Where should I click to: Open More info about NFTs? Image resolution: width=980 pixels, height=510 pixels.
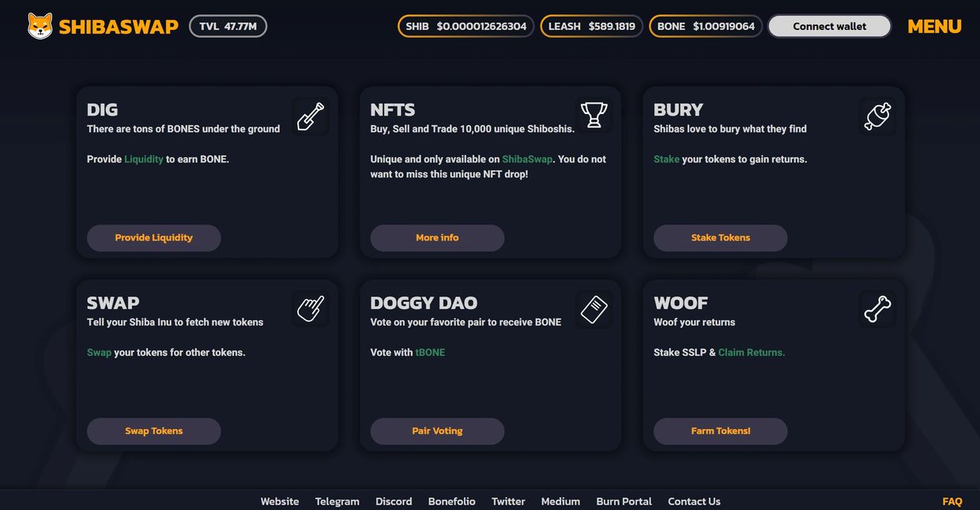point(437,237)
